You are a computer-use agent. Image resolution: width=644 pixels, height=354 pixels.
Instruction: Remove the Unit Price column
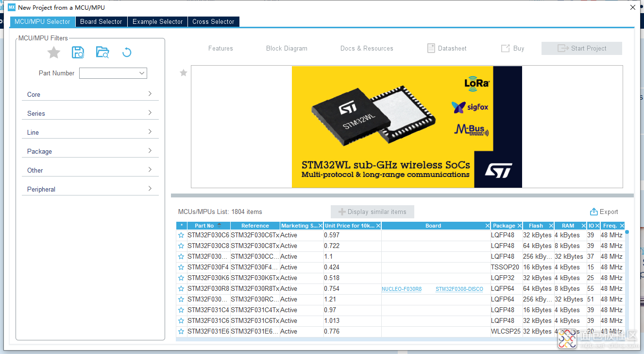tap(378, 226)
